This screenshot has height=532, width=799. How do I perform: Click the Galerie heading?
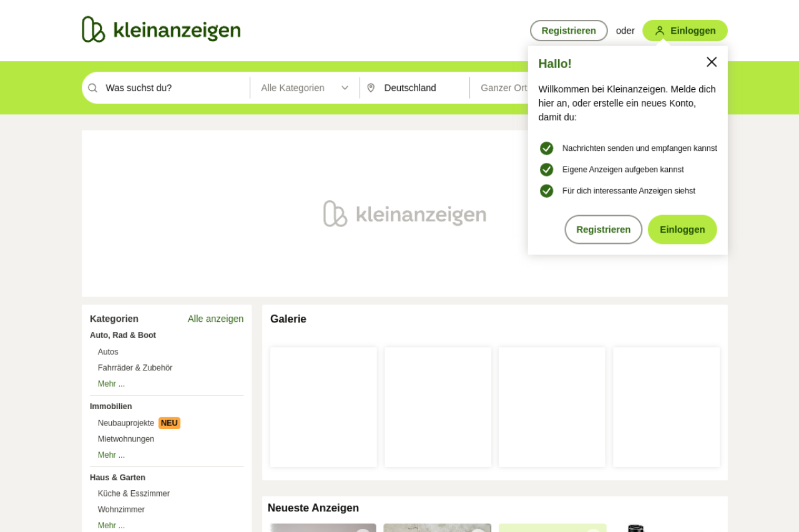(x=288, y=319)
